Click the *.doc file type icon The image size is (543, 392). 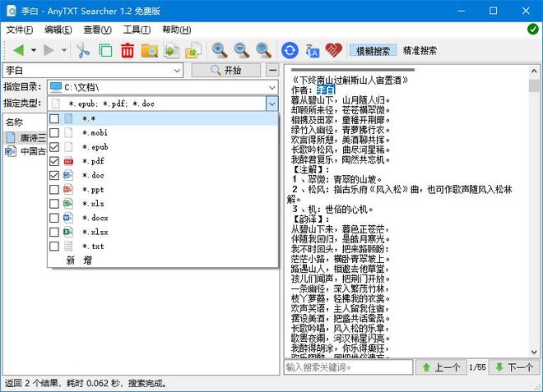click(x=68, y=175)
